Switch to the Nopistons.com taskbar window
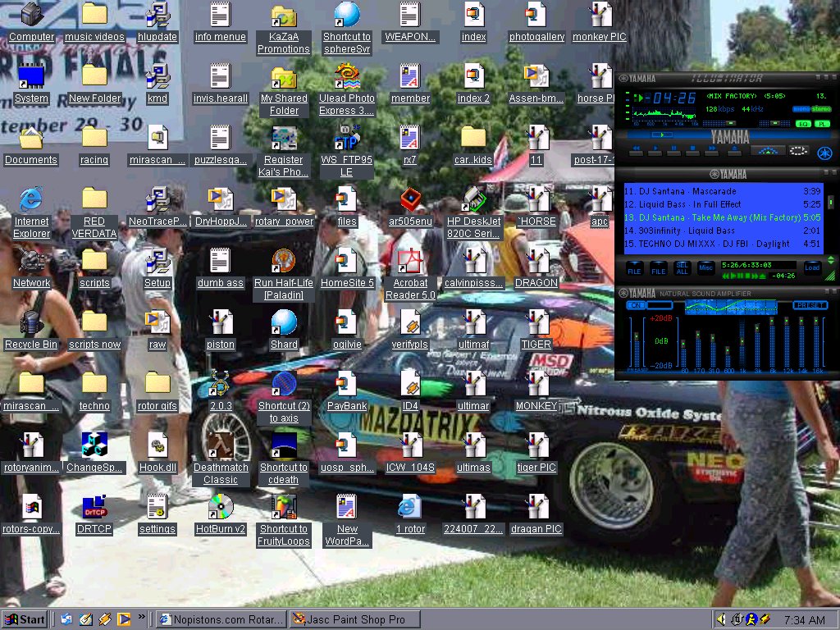 pyautogui.click(x=221, y=619)
